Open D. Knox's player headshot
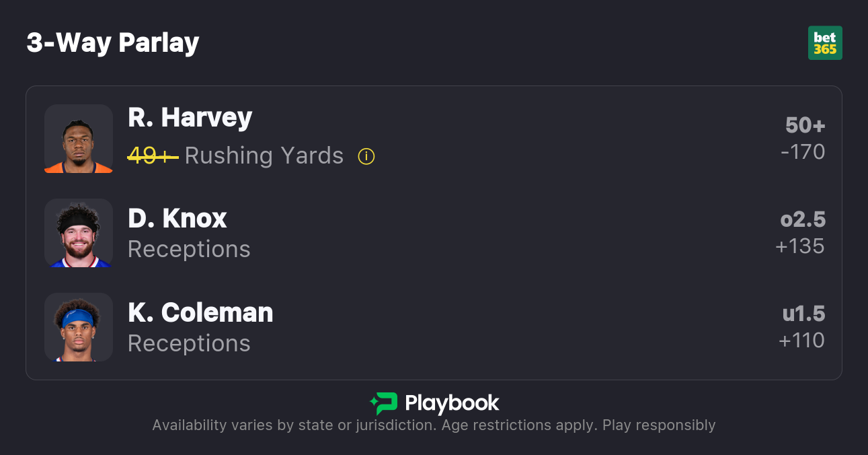 pyautogui.click(x=79, y=233)
